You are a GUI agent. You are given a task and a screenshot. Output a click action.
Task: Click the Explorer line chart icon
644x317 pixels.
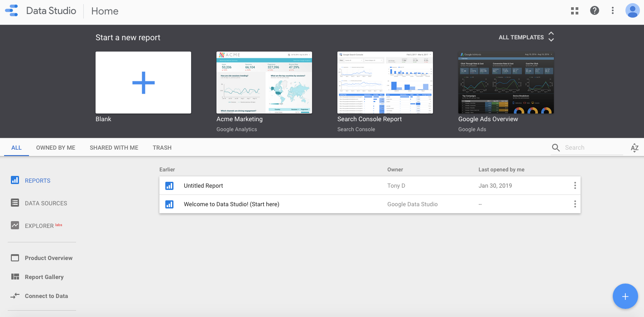[15, 225]
